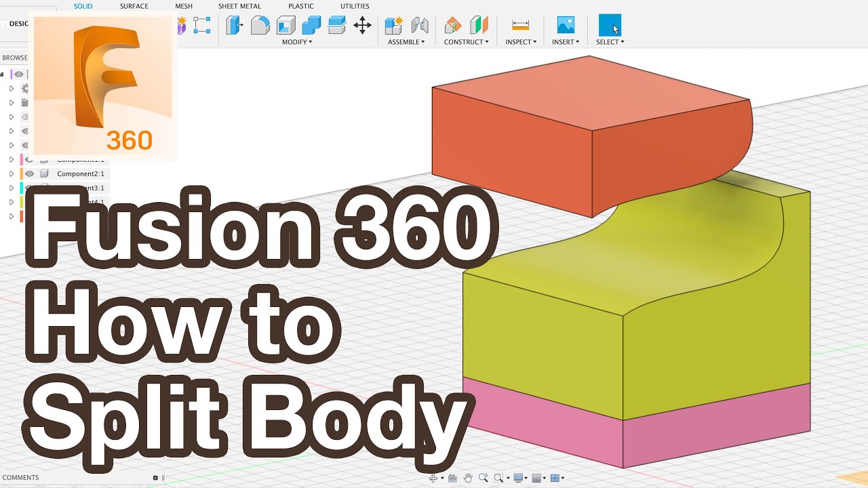Switch to the SURFACE tab
The image size is (868, 488).
(x=134, y=6)
